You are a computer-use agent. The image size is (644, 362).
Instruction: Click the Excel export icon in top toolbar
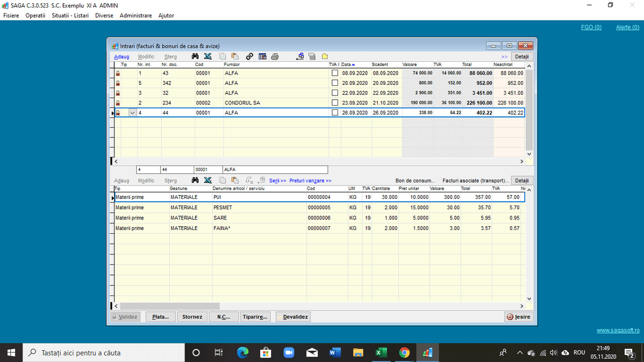click(208, 56)
